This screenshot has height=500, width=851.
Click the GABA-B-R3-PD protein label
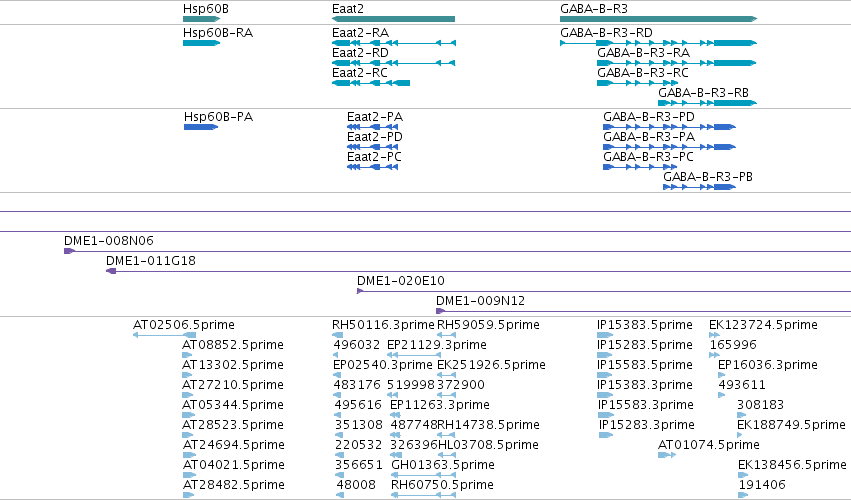(649, 117)
